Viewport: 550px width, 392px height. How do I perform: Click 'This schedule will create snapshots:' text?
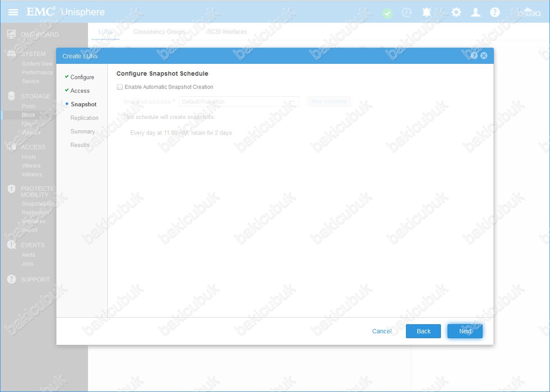[169, 117]
